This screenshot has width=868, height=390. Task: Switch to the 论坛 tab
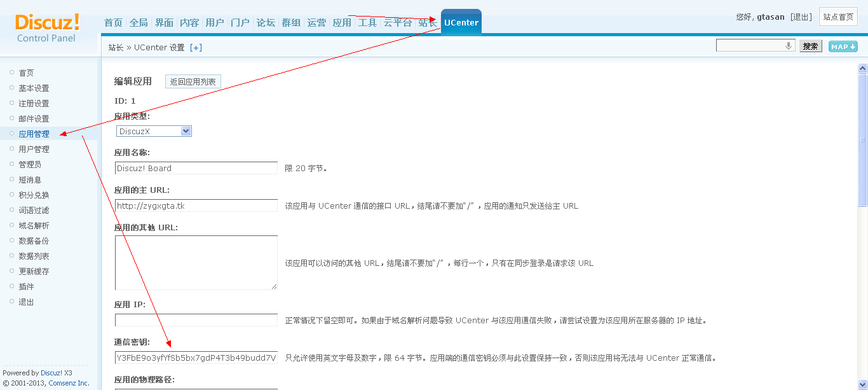coord(266,22)
